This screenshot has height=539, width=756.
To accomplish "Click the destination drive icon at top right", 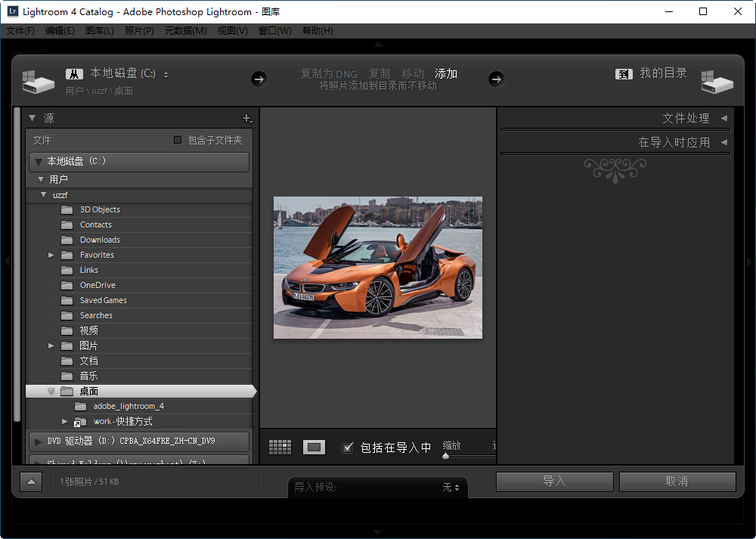I will (717, 82).
